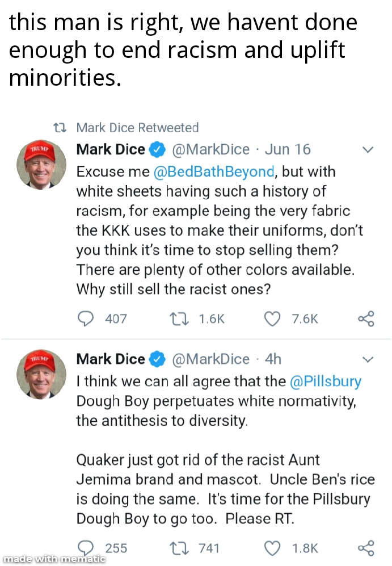Expand options chevron on first tweet

pyautogui.click(x=368, y=150)
